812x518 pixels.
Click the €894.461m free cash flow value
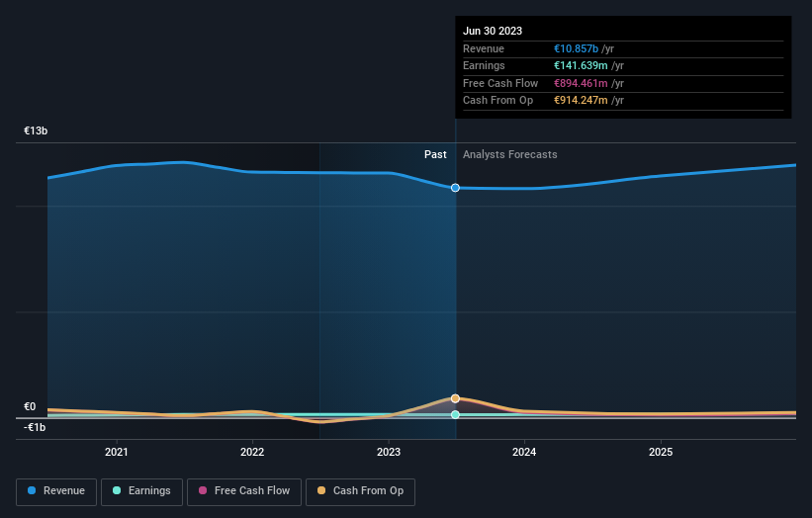tap(581, 83)
